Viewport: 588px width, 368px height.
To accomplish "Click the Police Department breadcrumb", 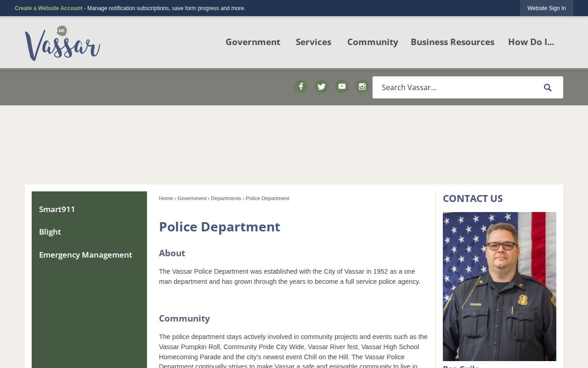I will point(267,198).
